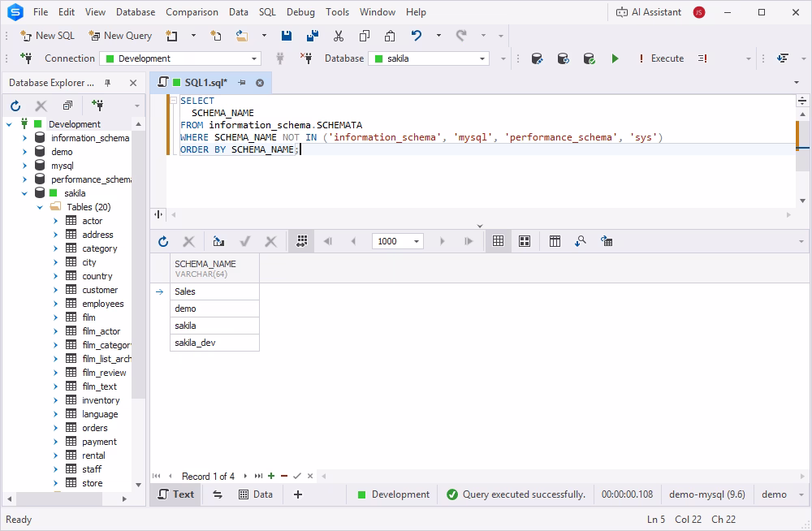
Task: Click the SCHEMA_NAME column header
Action: click(x=214, y=269)
